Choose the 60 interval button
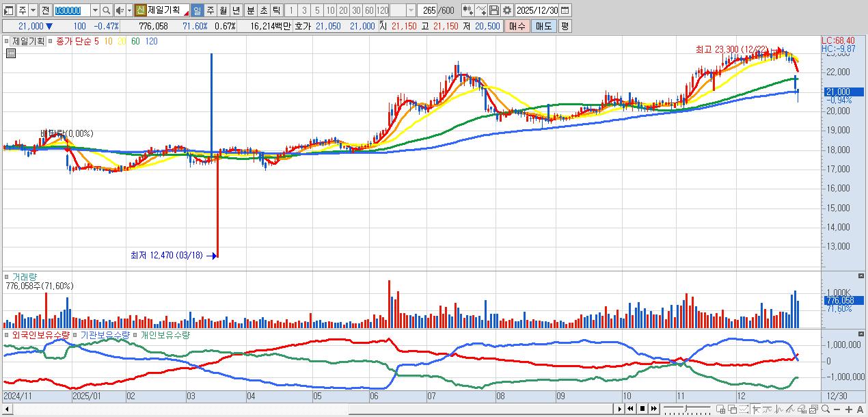 369,10
